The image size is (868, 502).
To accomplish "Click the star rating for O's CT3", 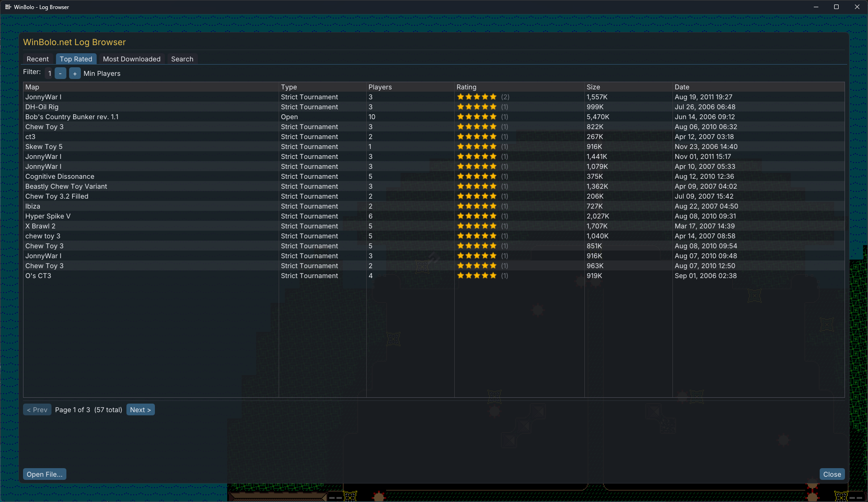I will point(477,276).
